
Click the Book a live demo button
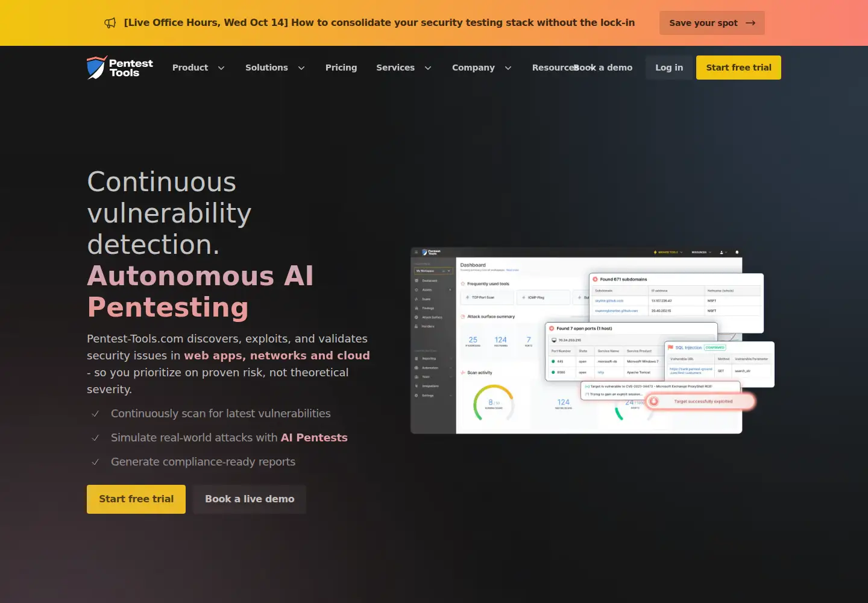[250, 499]
